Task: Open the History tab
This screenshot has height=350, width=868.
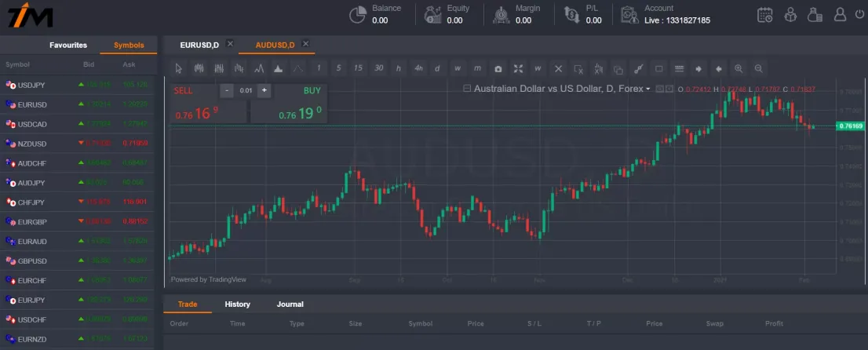Action: 238,304
